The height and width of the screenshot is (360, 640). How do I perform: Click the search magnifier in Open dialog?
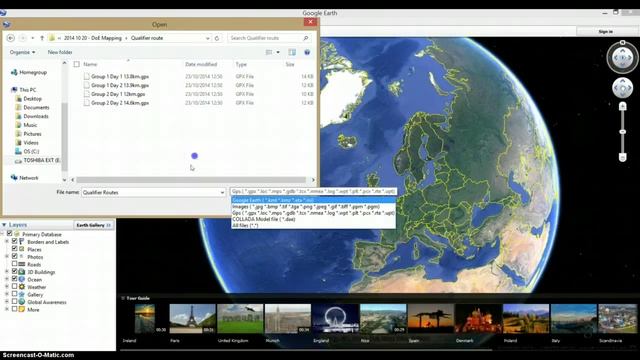pos(306,38)
